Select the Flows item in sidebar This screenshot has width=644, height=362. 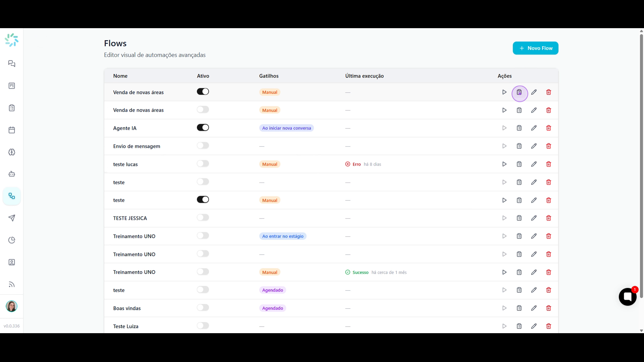pyautogui.click(x=12, y=196)
